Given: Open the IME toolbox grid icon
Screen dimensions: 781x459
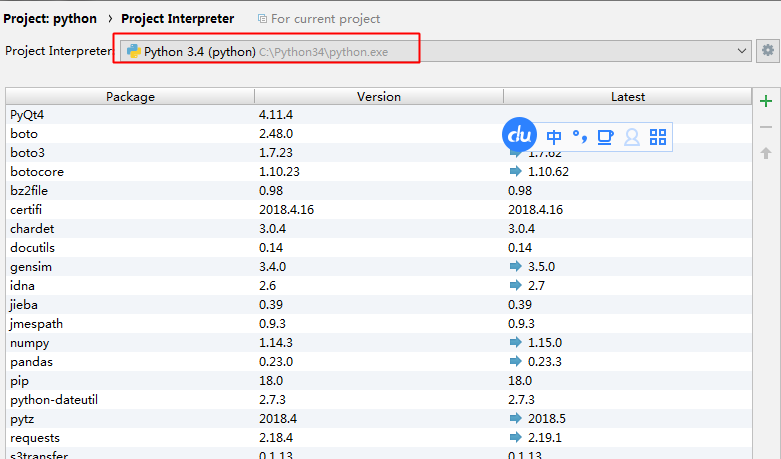Looking at the screenshot, I should [x=657, y=137].
